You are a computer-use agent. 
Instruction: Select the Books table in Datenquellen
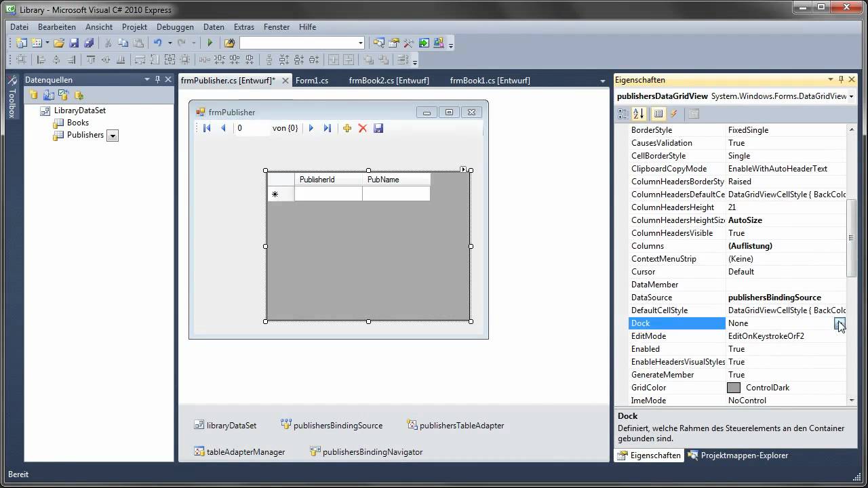(x=71, y=123)
